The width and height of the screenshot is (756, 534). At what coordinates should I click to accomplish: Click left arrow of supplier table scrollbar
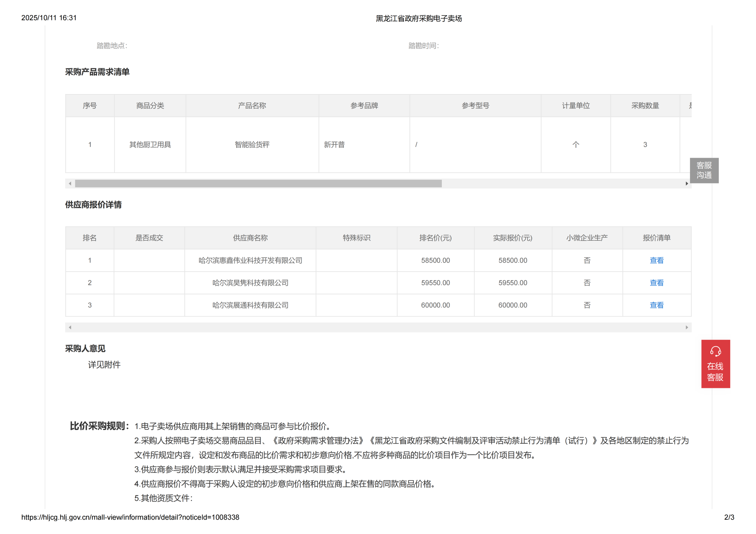pyautogui.click(x=70, y=327)
